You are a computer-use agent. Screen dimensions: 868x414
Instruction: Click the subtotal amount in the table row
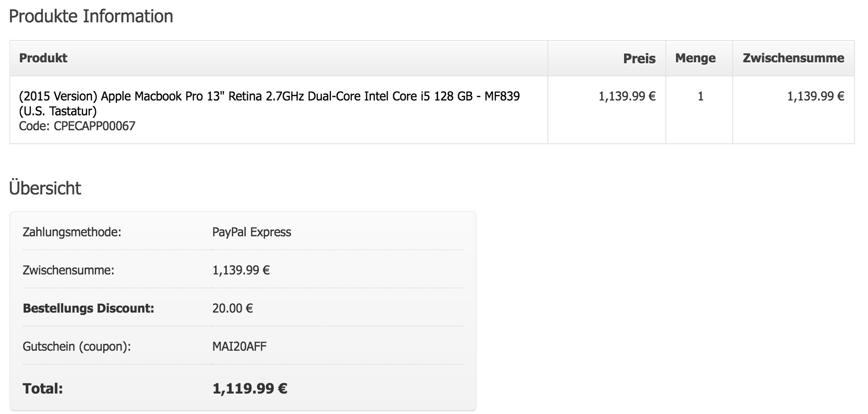tap(815, 96)
